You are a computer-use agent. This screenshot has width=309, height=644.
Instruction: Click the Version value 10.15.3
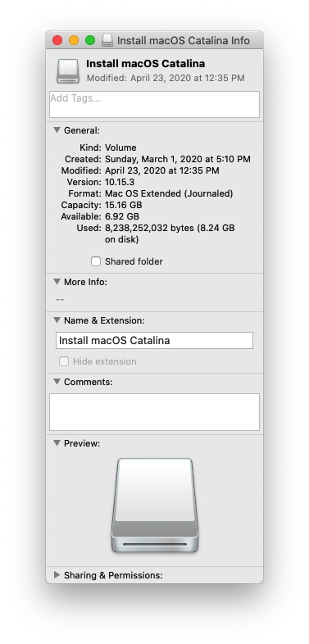tap(120, 182)
